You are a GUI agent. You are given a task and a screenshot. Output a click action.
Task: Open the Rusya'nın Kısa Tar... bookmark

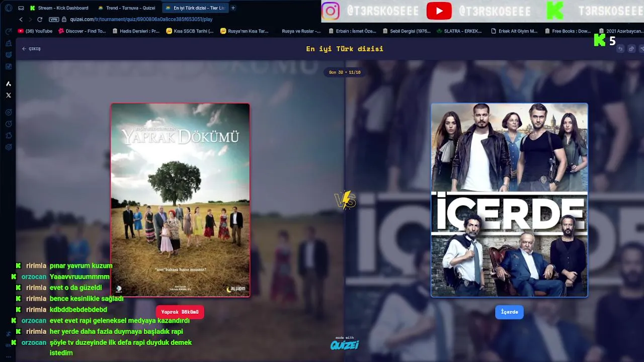[245, 31]
